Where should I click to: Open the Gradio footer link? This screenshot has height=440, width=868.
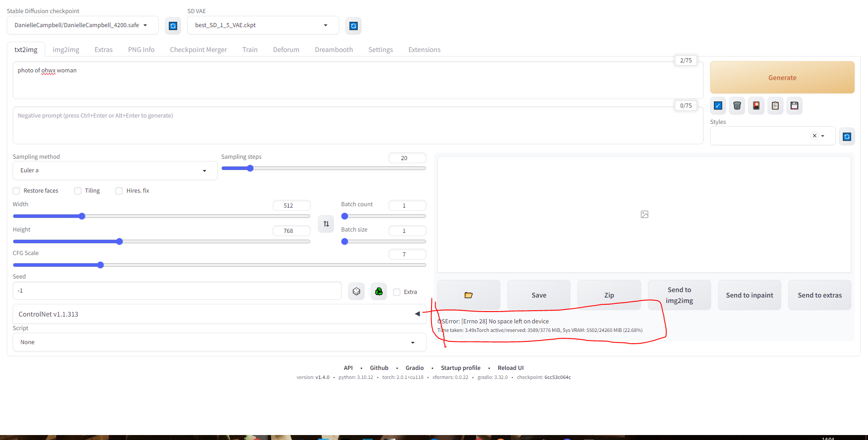pyautogui.click(x=415, y=368)
